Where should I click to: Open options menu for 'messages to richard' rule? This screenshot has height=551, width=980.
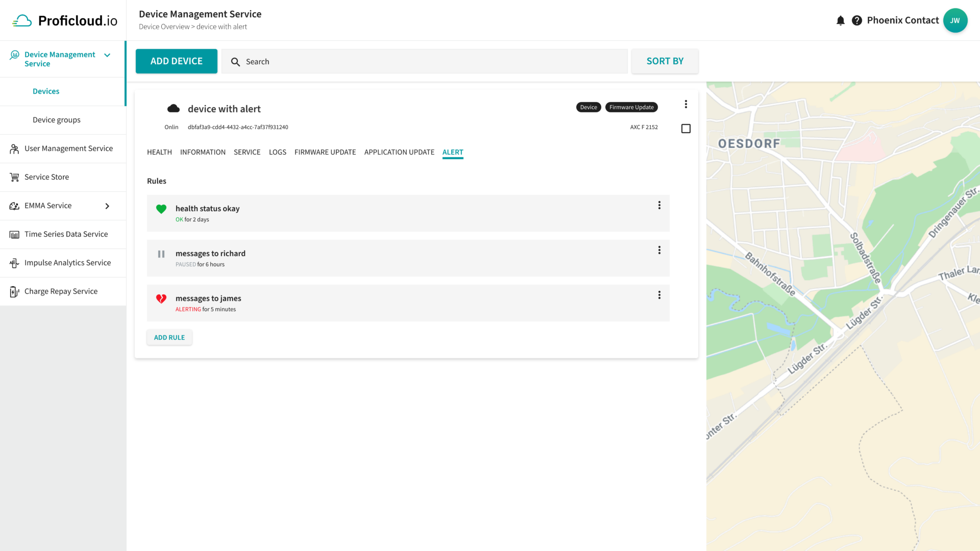[x=659, y=250]
